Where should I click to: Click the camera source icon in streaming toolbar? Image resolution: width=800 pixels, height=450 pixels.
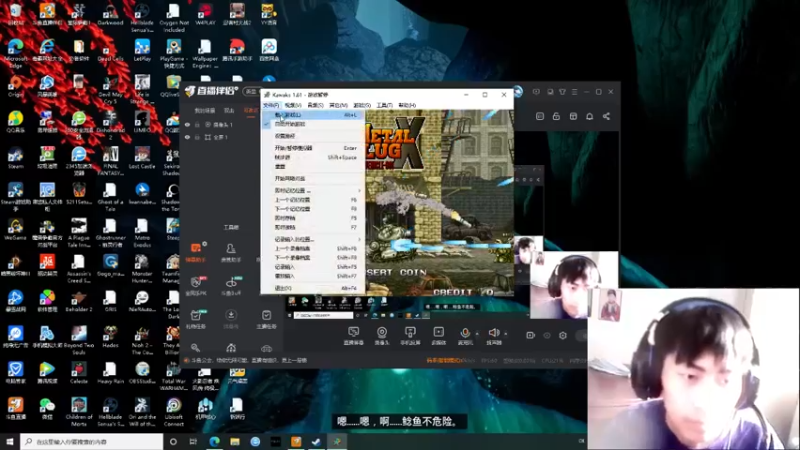click(382, 332)
